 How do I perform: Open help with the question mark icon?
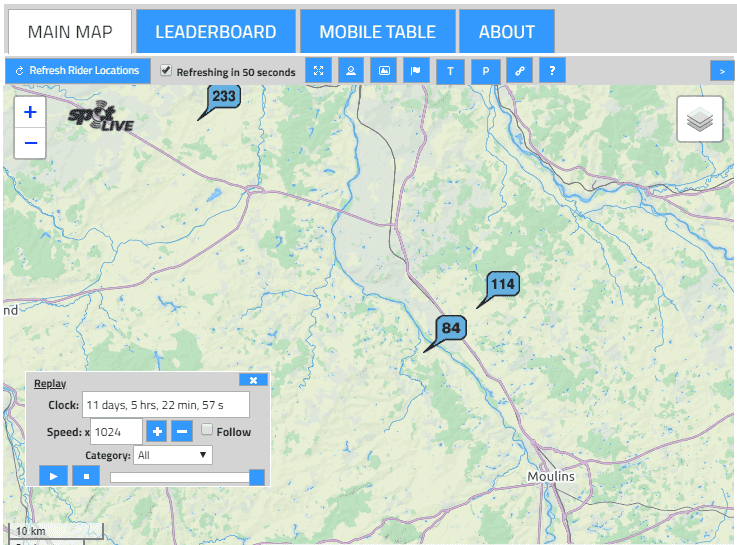(552, 71)
